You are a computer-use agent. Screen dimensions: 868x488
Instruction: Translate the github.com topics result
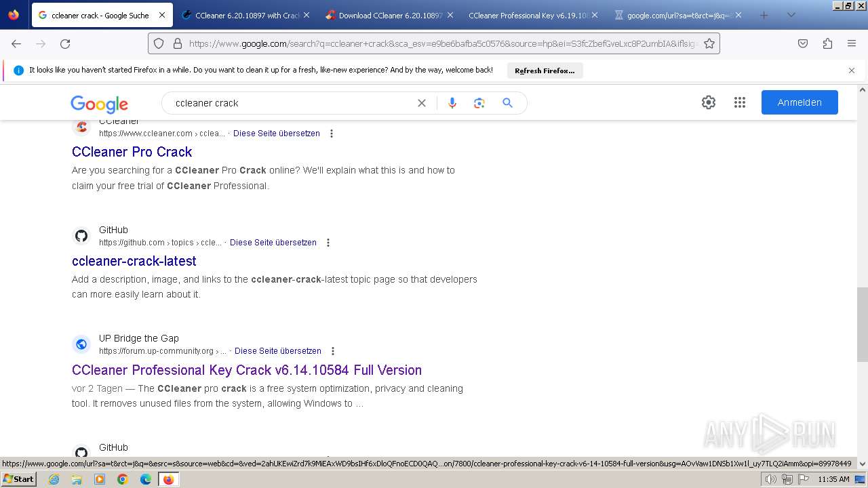(273, 243)
